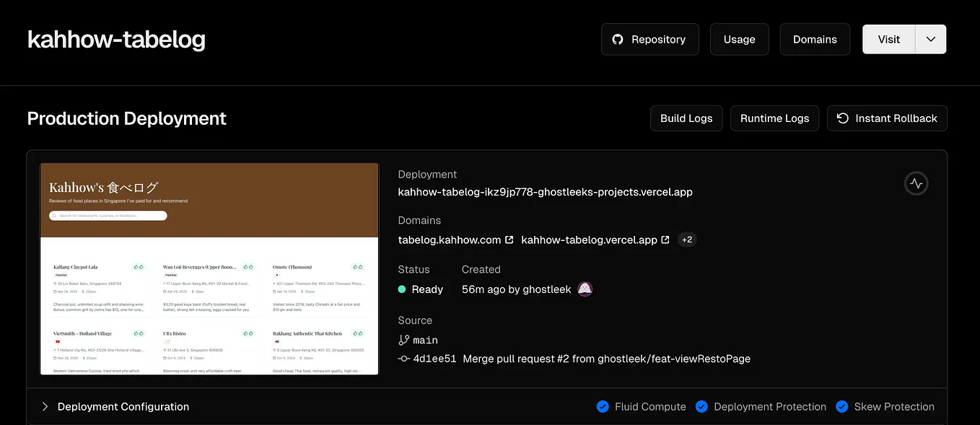Toggle the Deployment Protection checkmark
The height and width of the screenshot is (425, 980).
[x=701, y=406]
